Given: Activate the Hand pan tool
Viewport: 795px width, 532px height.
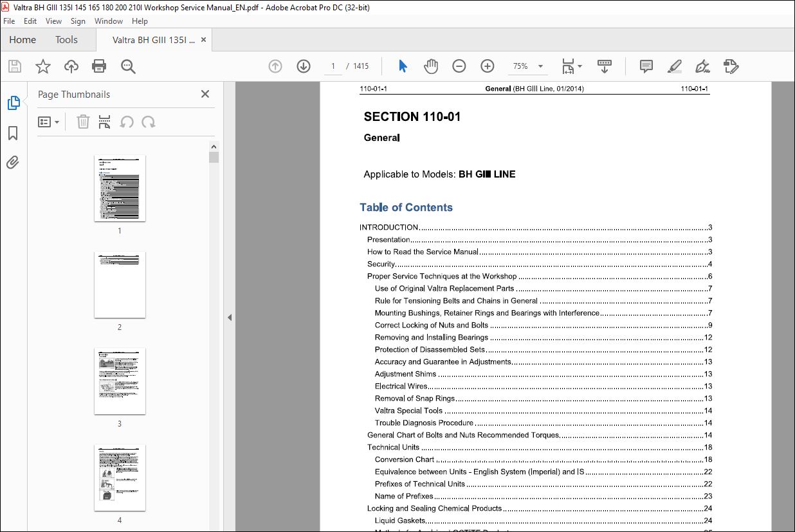Looking at the screenshot, I should [x=431, y=66].
